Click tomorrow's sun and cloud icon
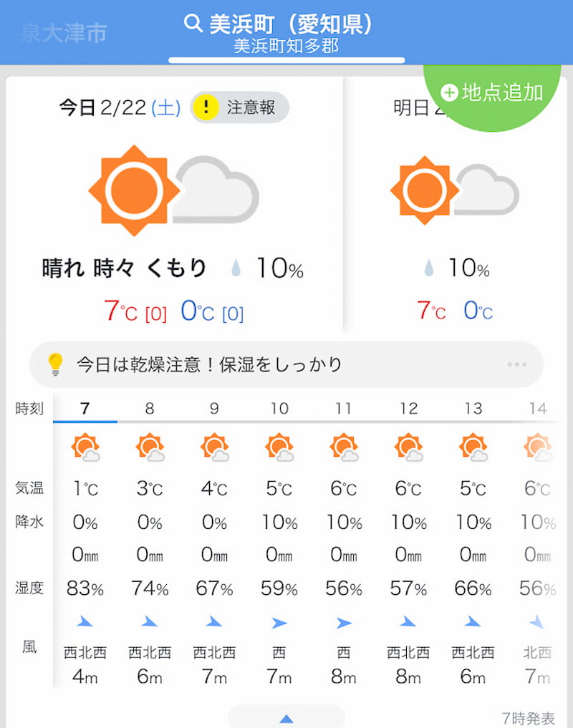 click(454, 190)
